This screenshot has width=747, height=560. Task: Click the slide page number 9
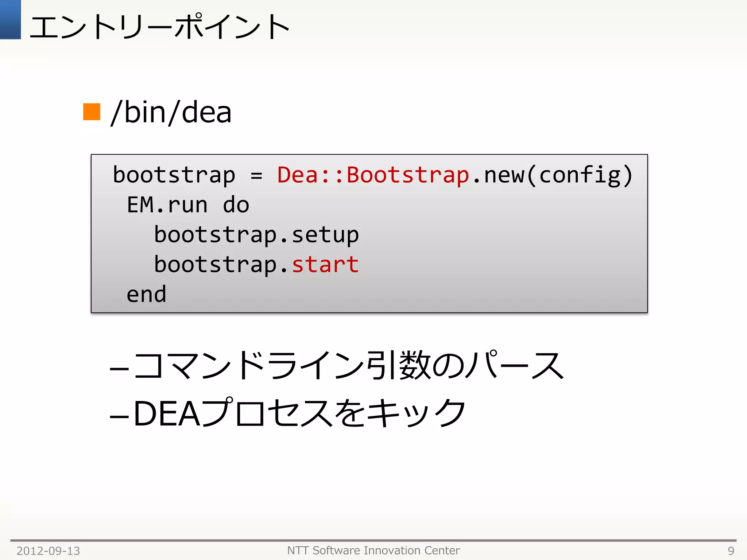point(731,551)
